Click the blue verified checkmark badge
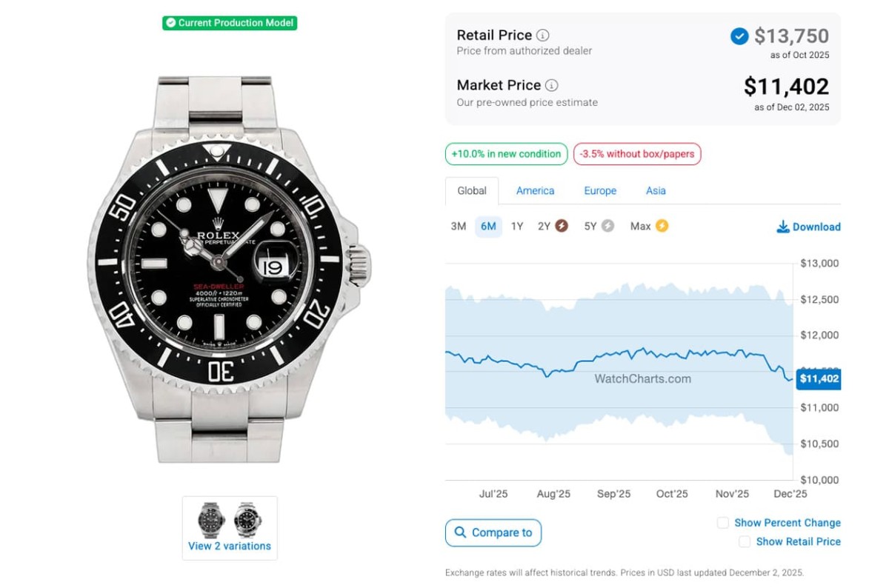The image size is (889, 588). click(739, 36)
